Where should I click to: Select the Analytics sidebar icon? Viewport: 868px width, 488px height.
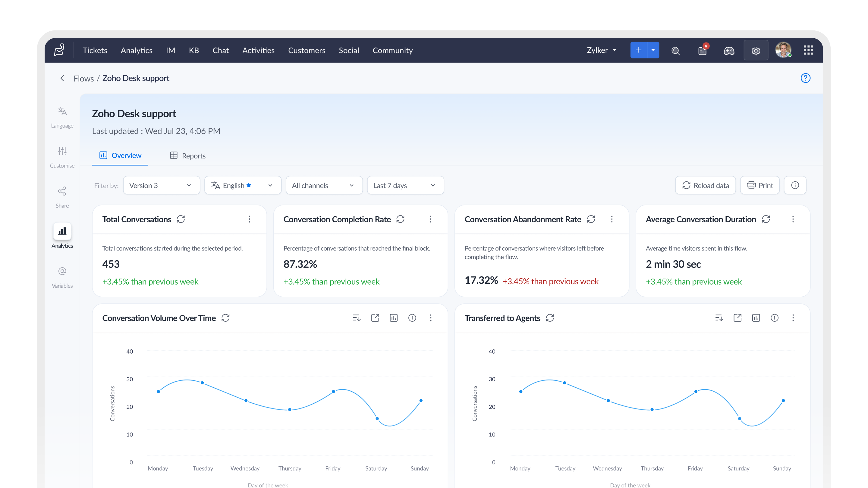click(x=62, y=231)
